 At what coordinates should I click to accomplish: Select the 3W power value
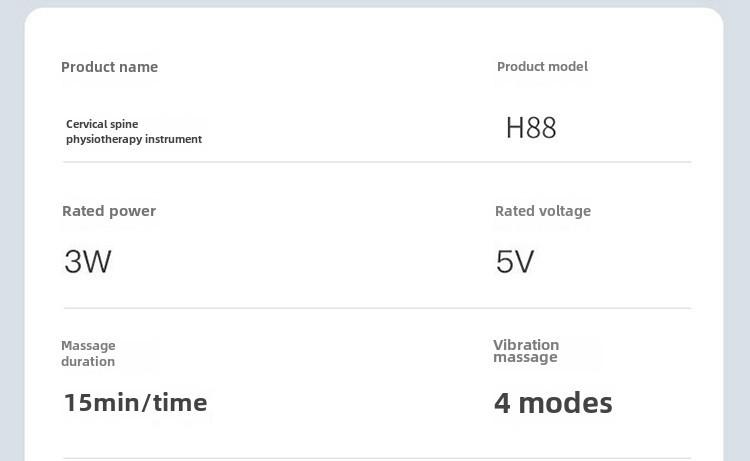coord(88,262)
